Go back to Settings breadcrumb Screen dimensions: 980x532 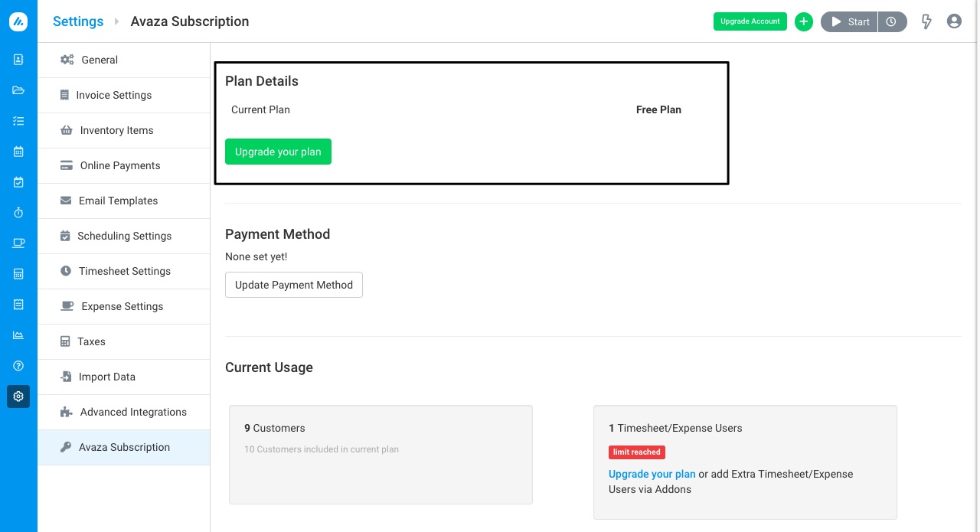coord(78,21)
